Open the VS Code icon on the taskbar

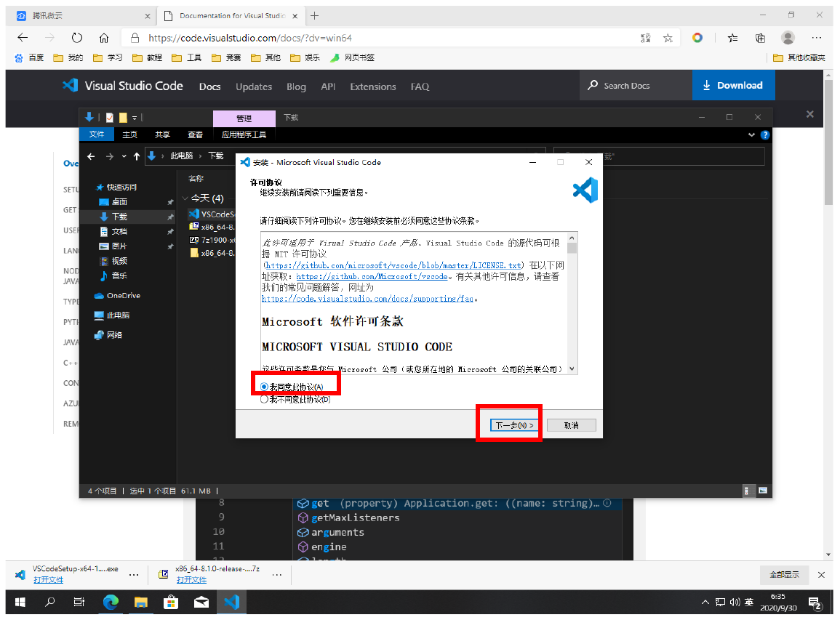pyautogui.click(x=231, y=602)
